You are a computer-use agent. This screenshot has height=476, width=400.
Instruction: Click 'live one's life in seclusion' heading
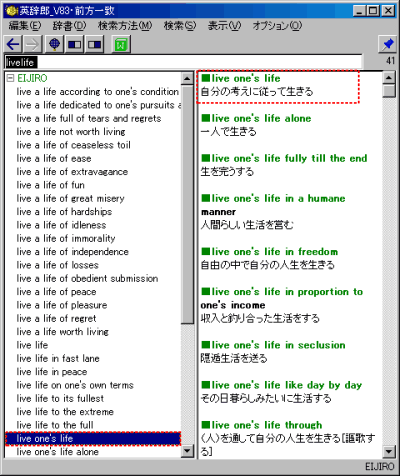pyautogui.click(x=273, y=345)
